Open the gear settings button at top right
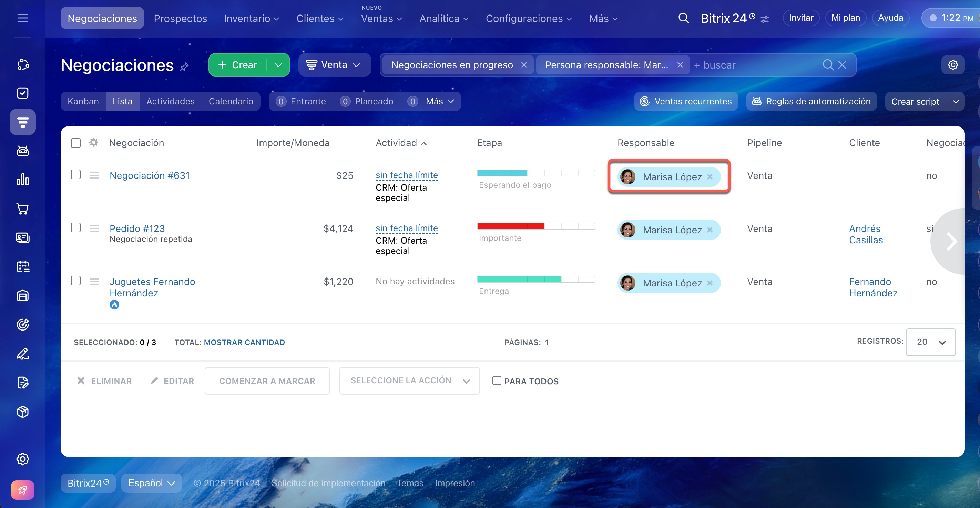Screen dimensions: 980x508 coord(953,65)
